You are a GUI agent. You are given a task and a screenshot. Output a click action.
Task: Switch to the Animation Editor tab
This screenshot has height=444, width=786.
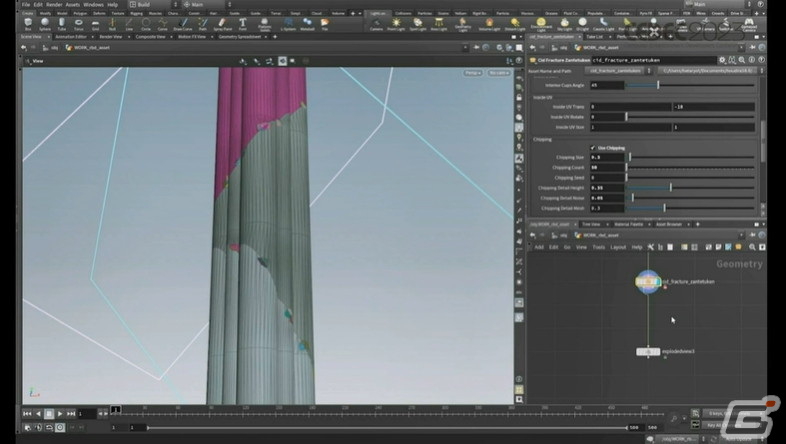click(x=70, y=37)
